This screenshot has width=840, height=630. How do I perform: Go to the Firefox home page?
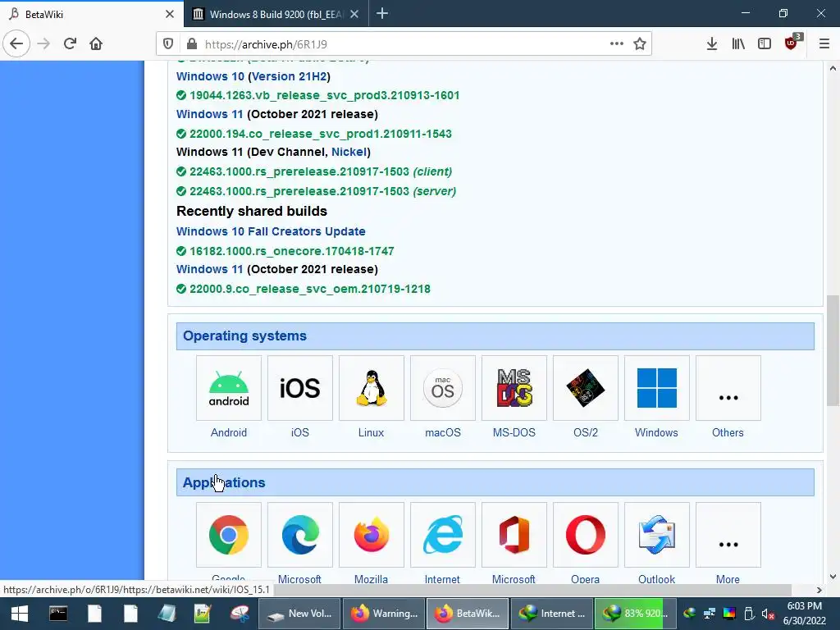96,44
